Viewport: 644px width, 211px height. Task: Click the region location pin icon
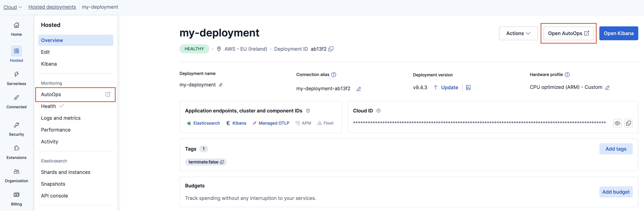pos(219,49)
